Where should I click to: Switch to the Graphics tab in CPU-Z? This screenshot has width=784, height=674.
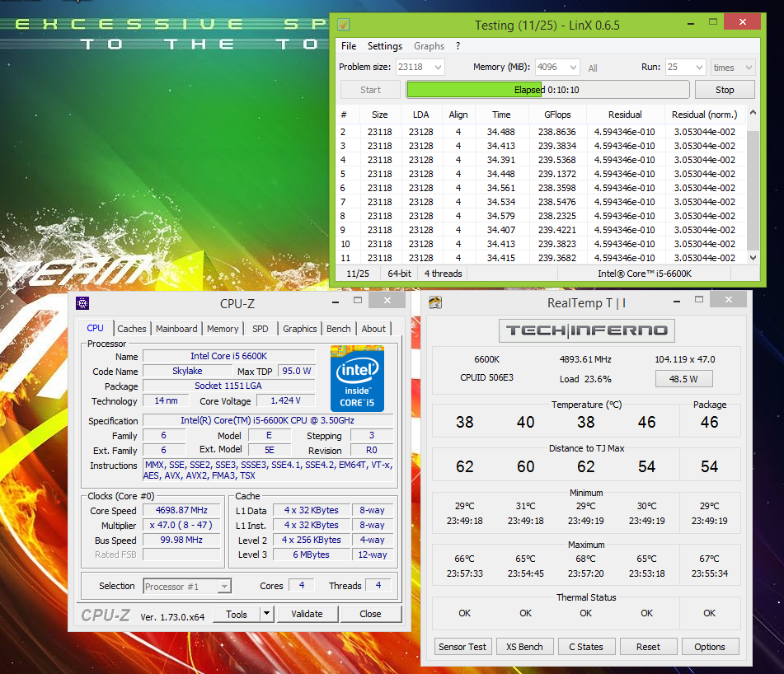pyautogui.click(x=299, y=329)
